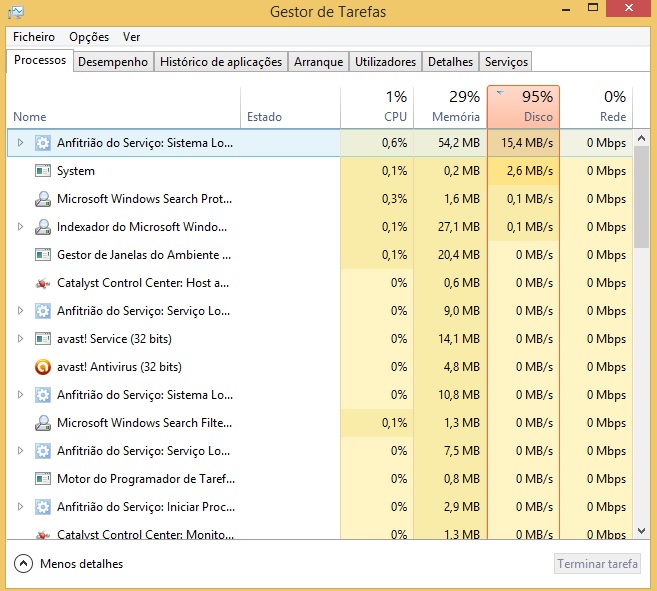Click the Microsoft Windows Search Filte icon

[x=43, y=423]
